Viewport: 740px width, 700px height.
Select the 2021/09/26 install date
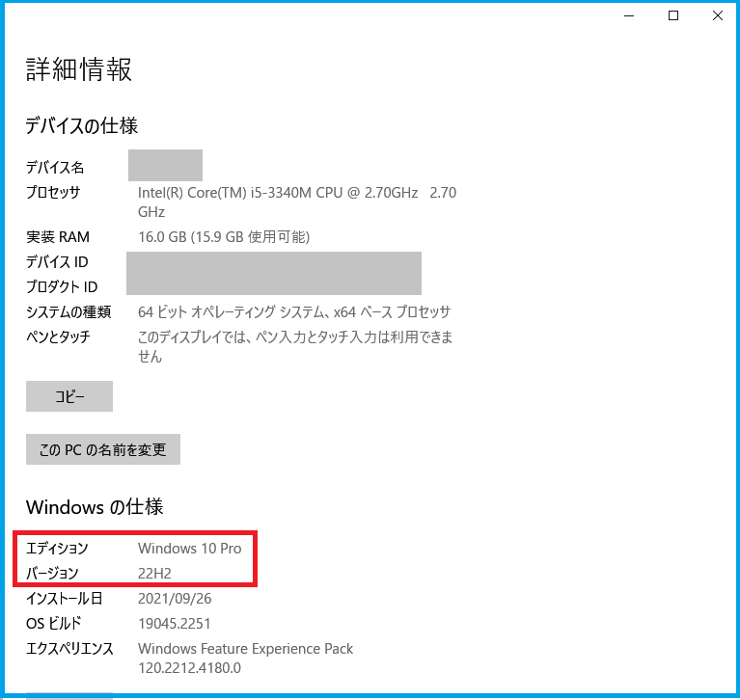175,598
